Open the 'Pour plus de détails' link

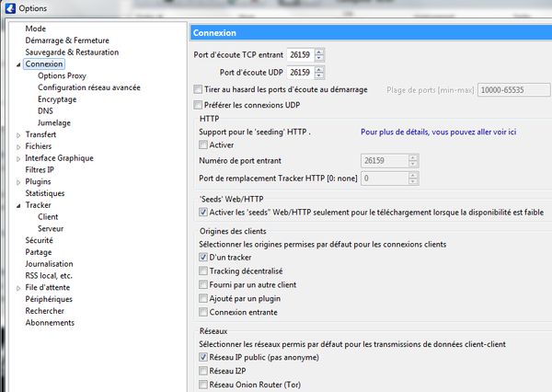click(x=438, y=133)
